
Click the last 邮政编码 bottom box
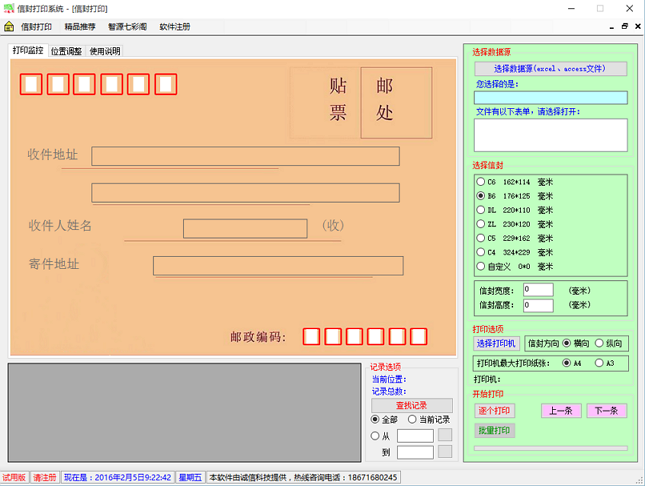pyautogui.click(x=419, y=337)
